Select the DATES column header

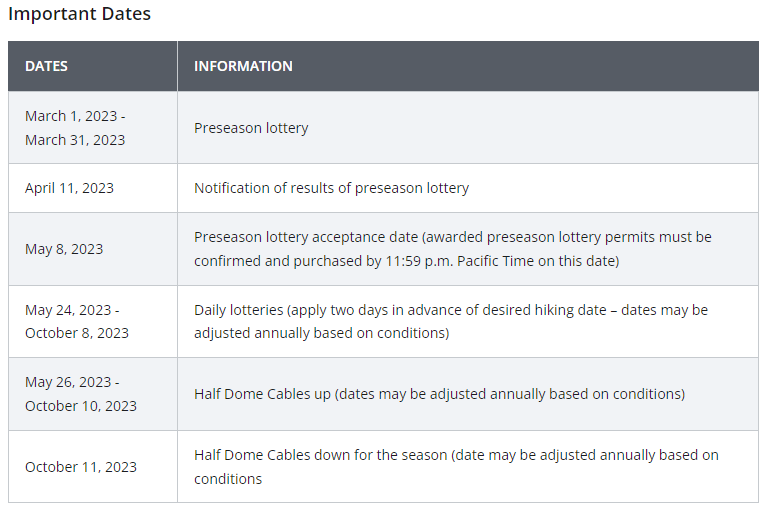(46, 66)
